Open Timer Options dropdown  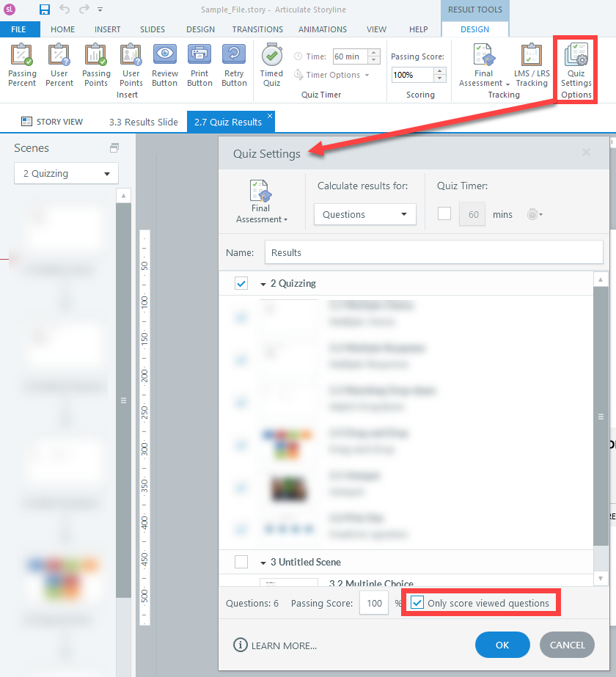pos(332,75)
